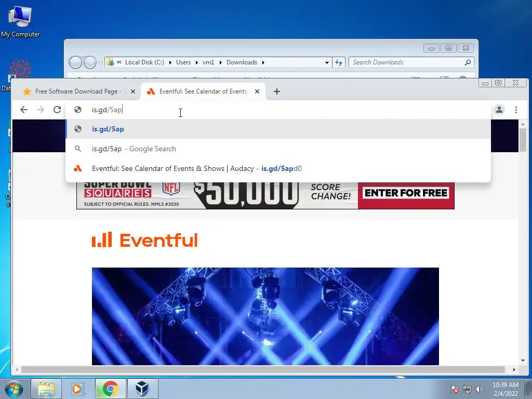Open VirtualBox from the taskbar
The width and height of the screenshot is (532, 399).
[142, 389]
